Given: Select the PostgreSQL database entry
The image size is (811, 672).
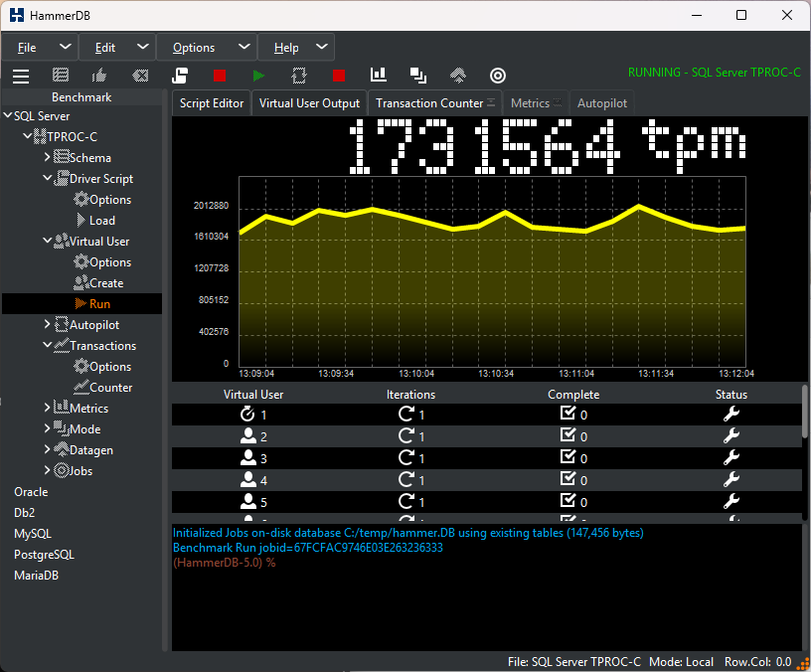Looking at the screenshot, I should coord(44,555).
